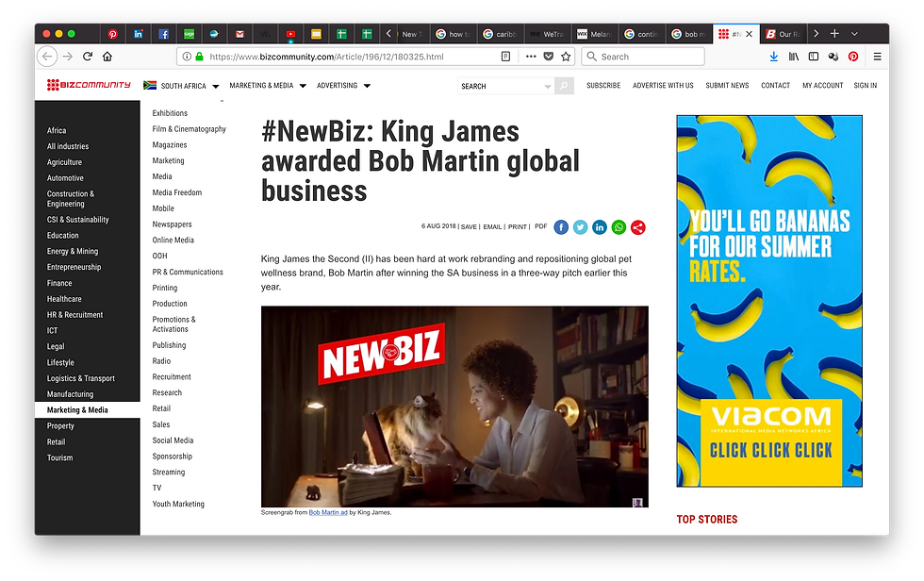Click the Sign In link

[866, 86]
